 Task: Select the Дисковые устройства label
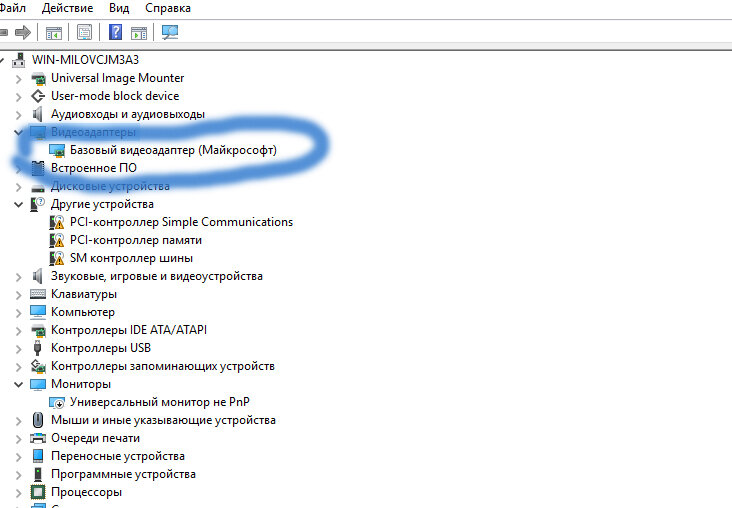tap(110, 186)
